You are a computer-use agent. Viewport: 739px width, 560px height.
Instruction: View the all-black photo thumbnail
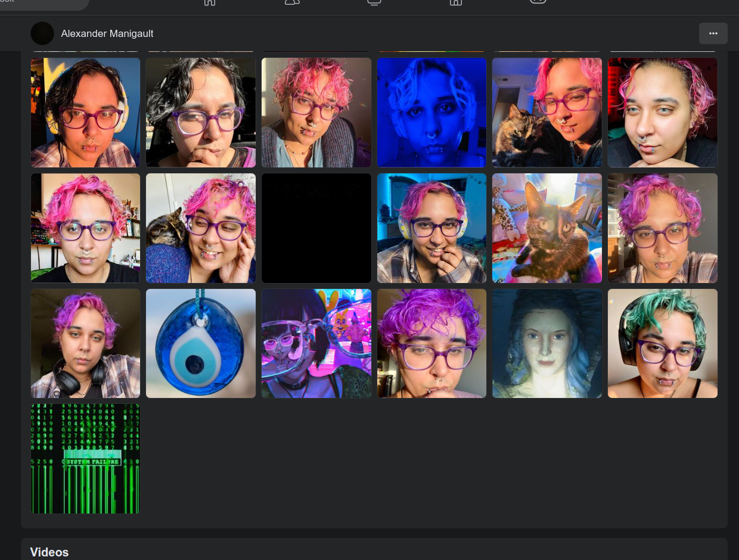click(x=316, y=228)
